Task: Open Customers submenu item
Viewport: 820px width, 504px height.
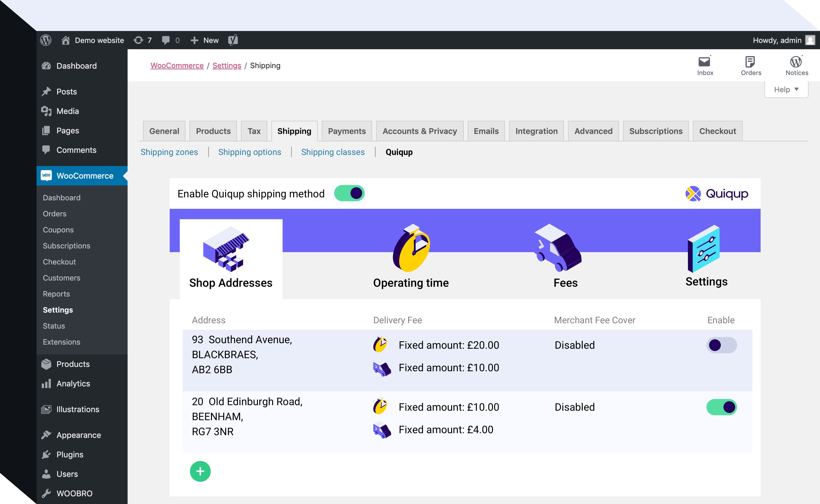Action: coord(62,278)
